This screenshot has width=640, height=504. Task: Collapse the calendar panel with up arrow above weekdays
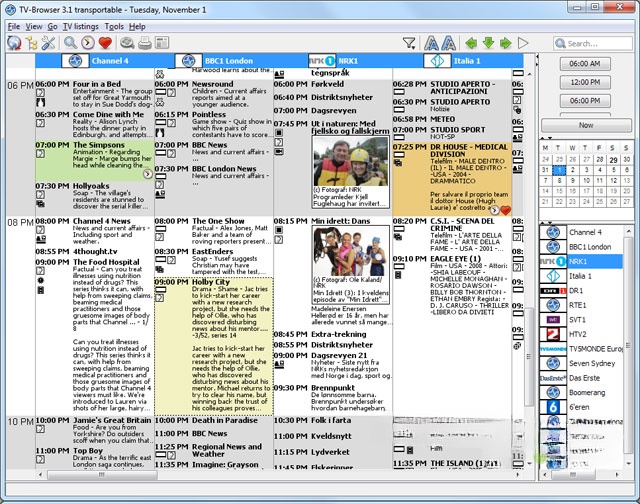[544, 138]
